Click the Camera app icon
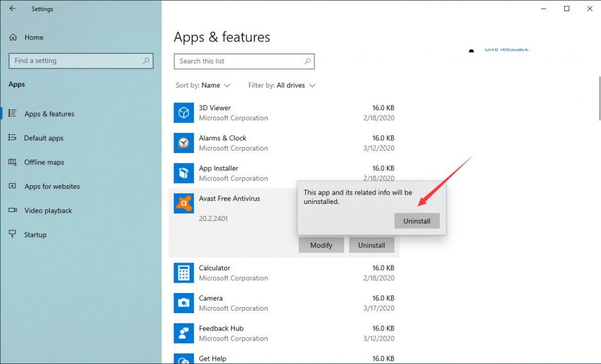 point(184,303)
